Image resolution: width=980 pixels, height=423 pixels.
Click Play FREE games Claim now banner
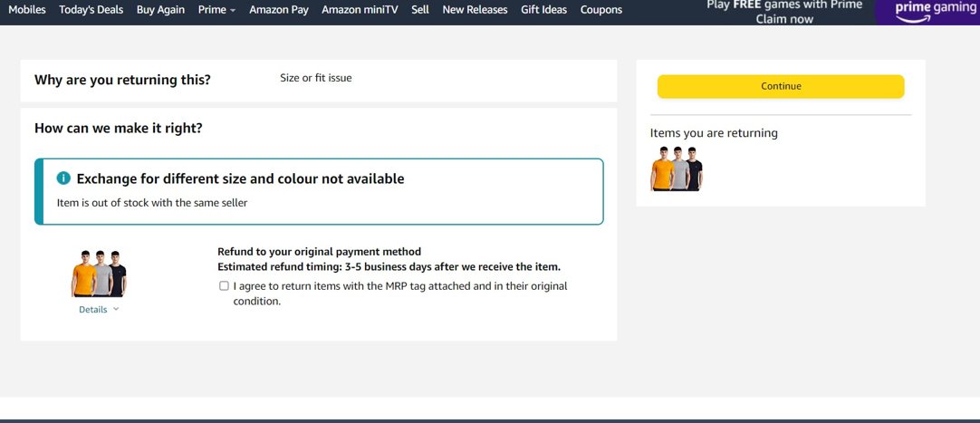point(784,12)
